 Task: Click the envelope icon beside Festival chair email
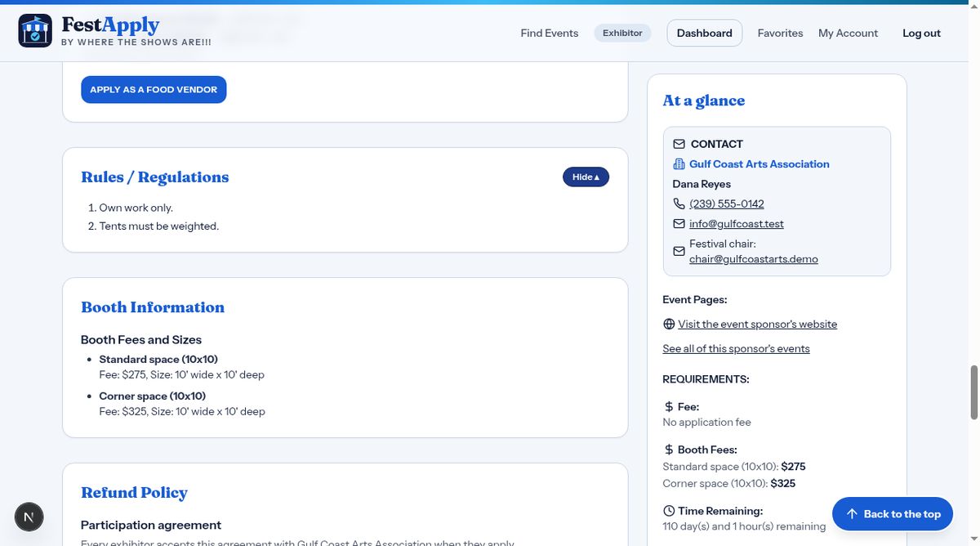tap(679, 252)
